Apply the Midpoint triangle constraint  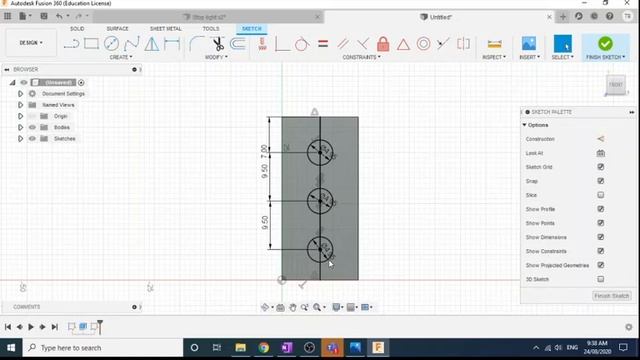[x=403, y=44]
